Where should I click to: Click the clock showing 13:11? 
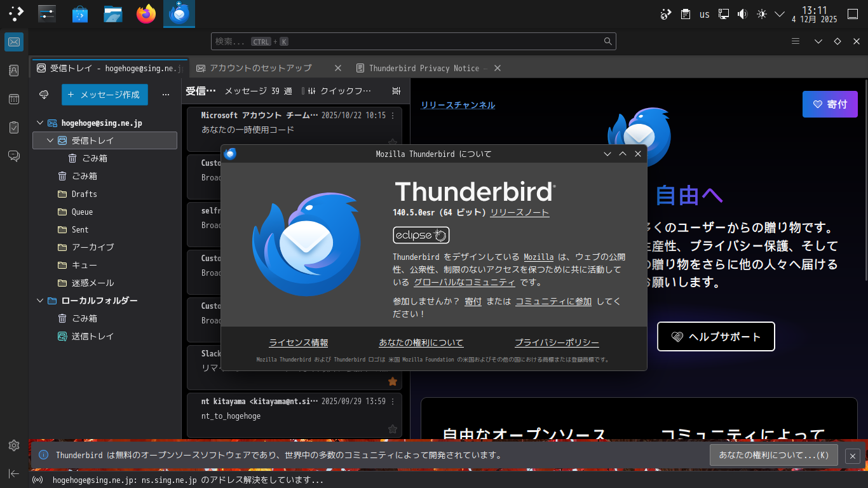click(x=815, y=14)
